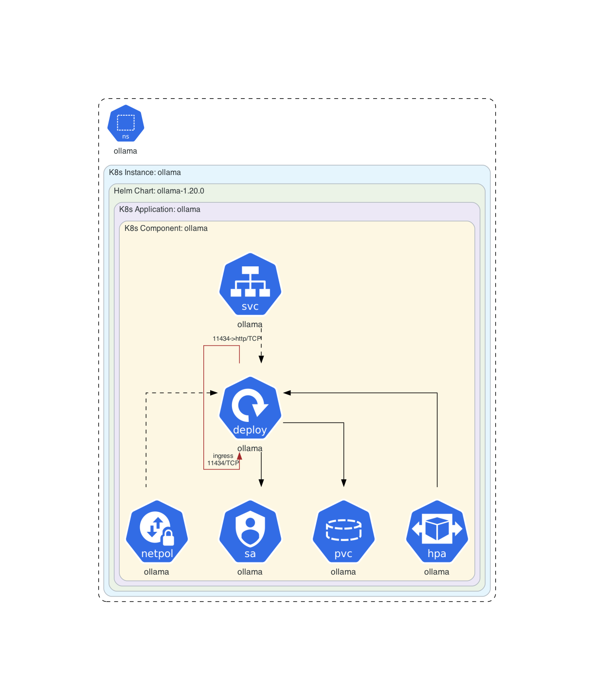Click the ollama label under ns icon
594x700 pixels.
(x=126, y=151)
